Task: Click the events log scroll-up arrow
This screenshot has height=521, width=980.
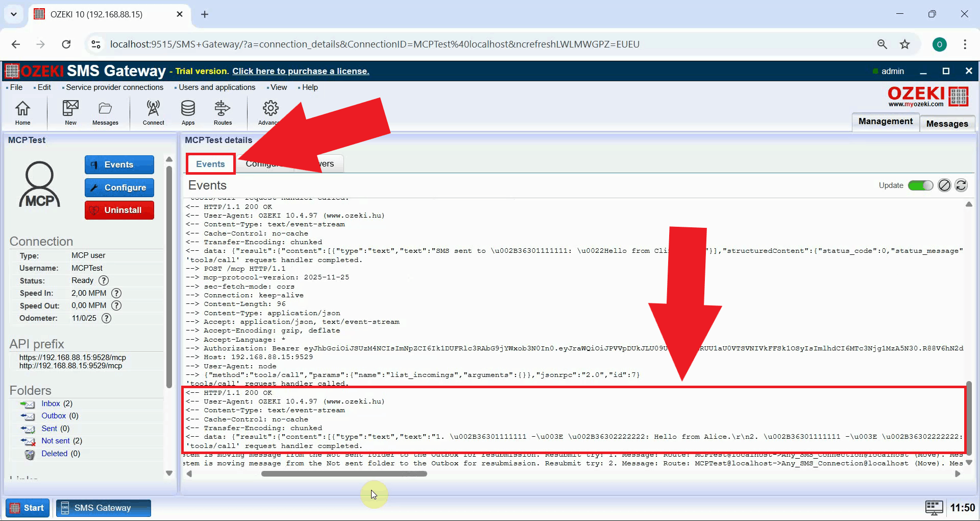Action: click(969, 204)
